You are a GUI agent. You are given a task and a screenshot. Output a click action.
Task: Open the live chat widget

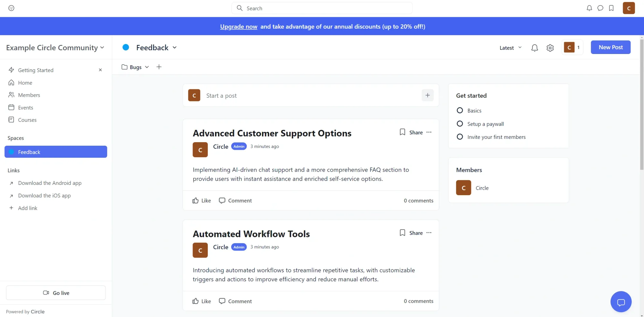click(x=621, y=302)
